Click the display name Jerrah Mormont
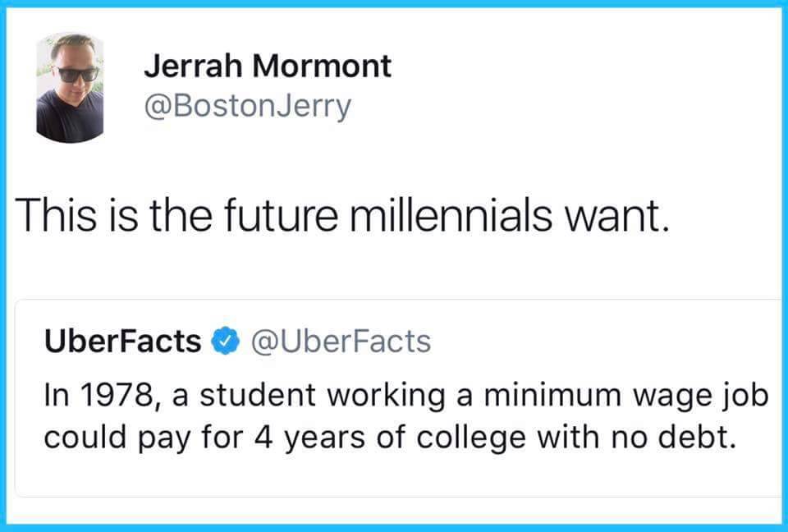This screenshot has width=788, height=532. 268,67
